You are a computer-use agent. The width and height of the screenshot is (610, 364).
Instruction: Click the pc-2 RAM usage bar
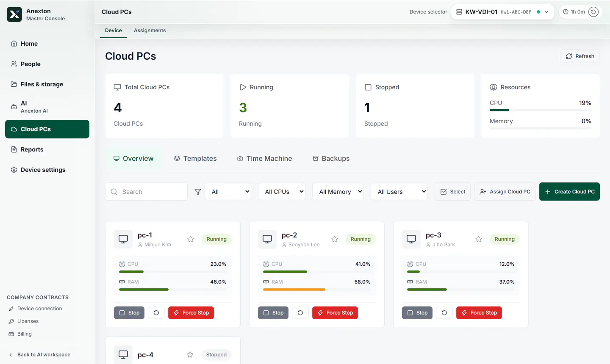coord(317,290)
